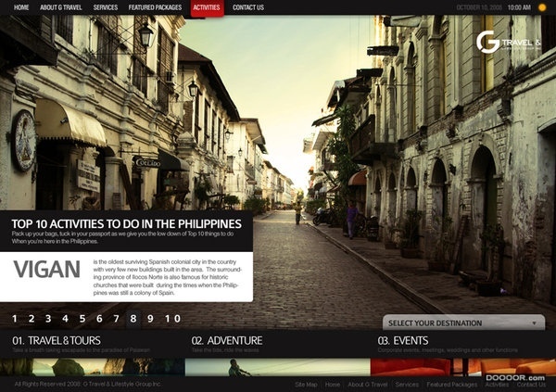This screenshot has height=392, width=556.
Task: Go to activity number 4
Action: click(65, 319)
